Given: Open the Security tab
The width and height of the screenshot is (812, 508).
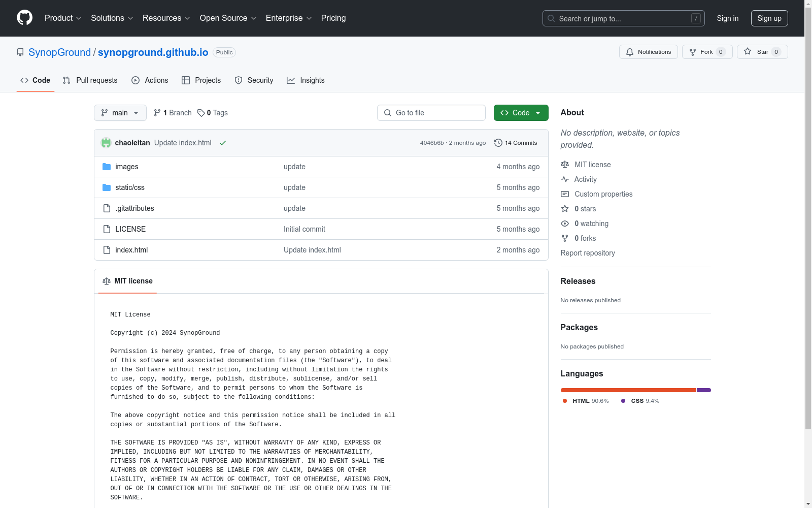Looking at the screenshot, I should [x=254, y=80].
